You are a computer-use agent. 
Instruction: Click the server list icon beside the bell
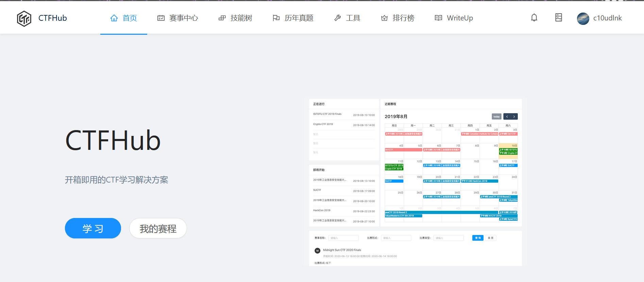(x=559, y=18)
